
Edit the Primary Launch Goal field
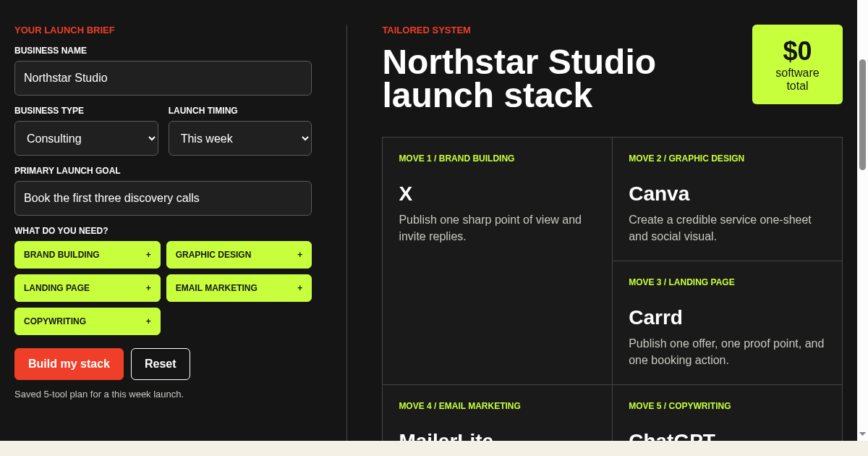click(163, 198)
